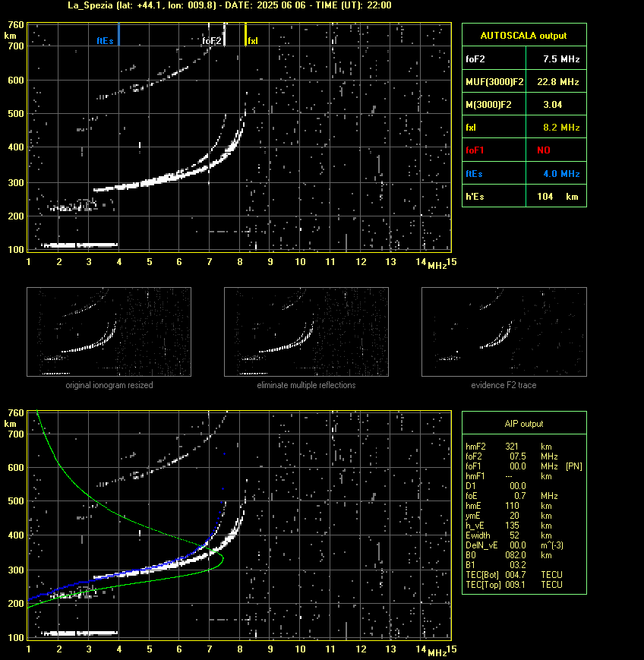Click the B1 03.2 row
The width and height of the screenshot is (644, 660).
495,565
